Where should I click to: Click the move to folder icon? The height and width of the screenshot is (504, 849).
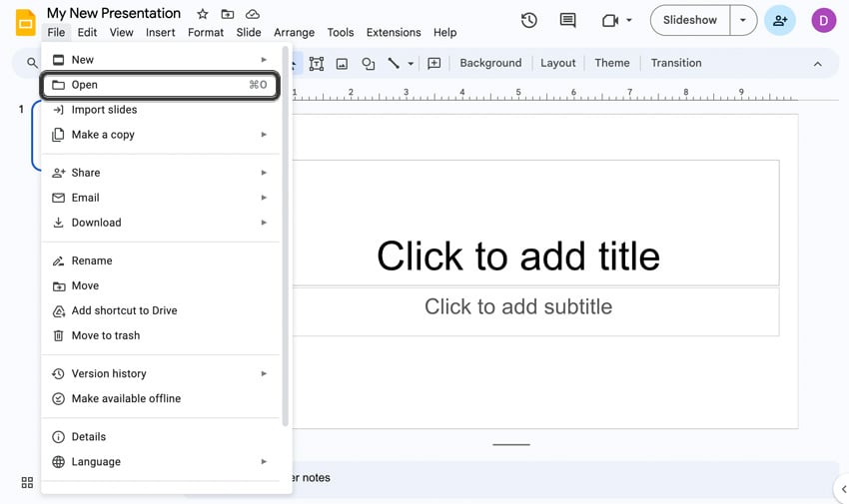click(x=228, y=14)
